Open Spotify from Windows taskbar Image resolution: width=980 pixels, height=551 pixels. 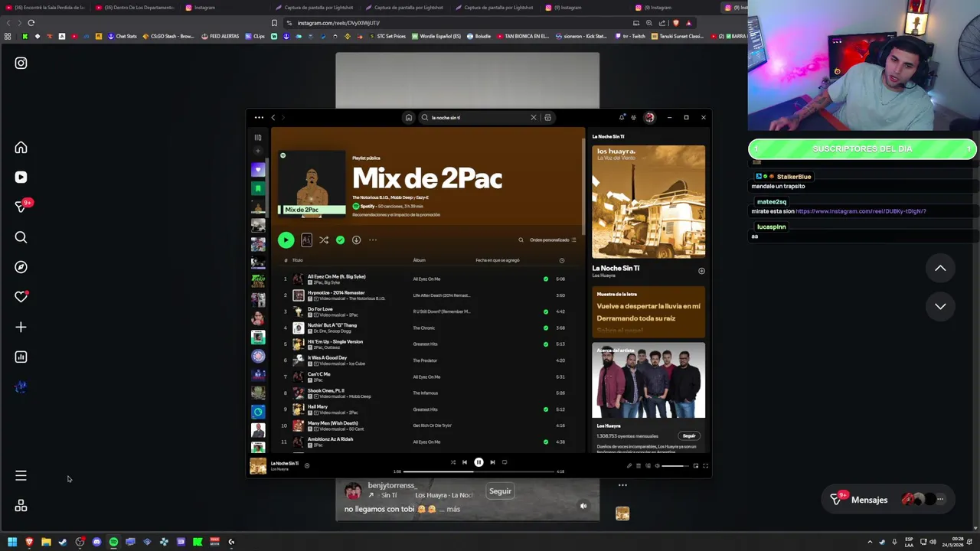click(113, 542)
